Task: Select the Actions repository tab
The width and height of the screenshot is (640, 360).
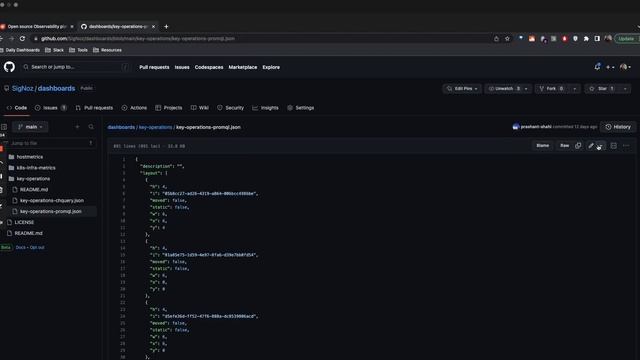Action: 134,108
